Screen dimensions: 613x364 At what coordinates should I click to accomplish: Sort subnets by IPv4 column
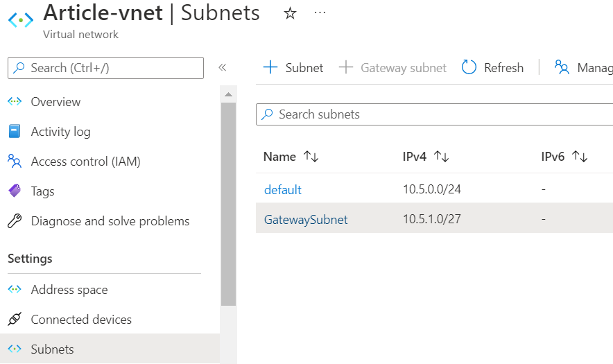tap(441, 157)
